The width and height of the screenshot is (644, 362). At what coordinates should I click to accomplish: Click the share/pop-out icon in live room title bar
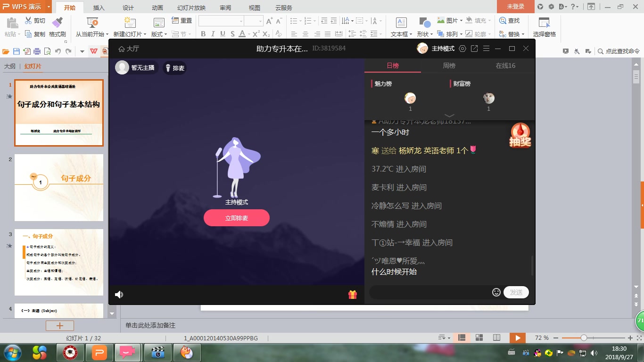click(475, 49)
